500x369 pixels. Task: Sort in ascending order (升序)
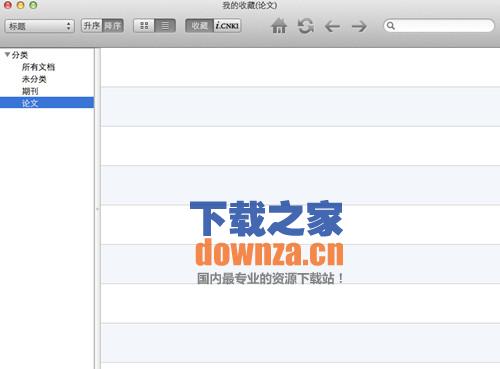point(92,26)
